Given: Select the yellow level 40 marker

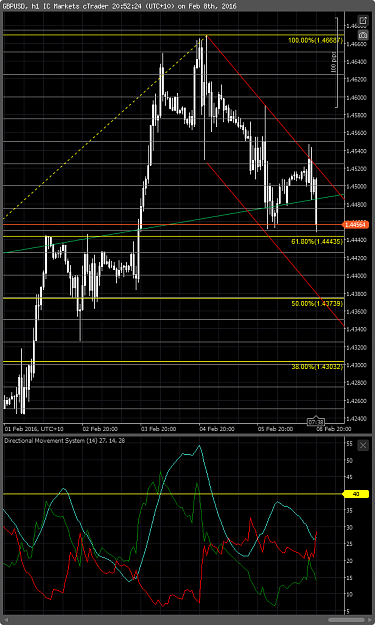Looking at the screenshot, I should (356, 494).
